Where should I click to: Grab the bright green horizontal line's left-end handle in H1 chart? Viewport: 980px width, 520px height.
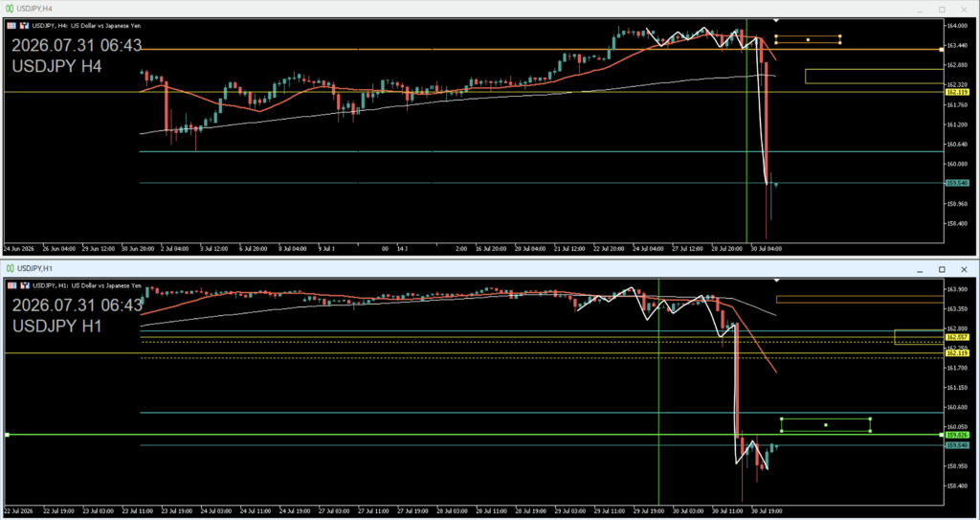click(x=7, y=434)
